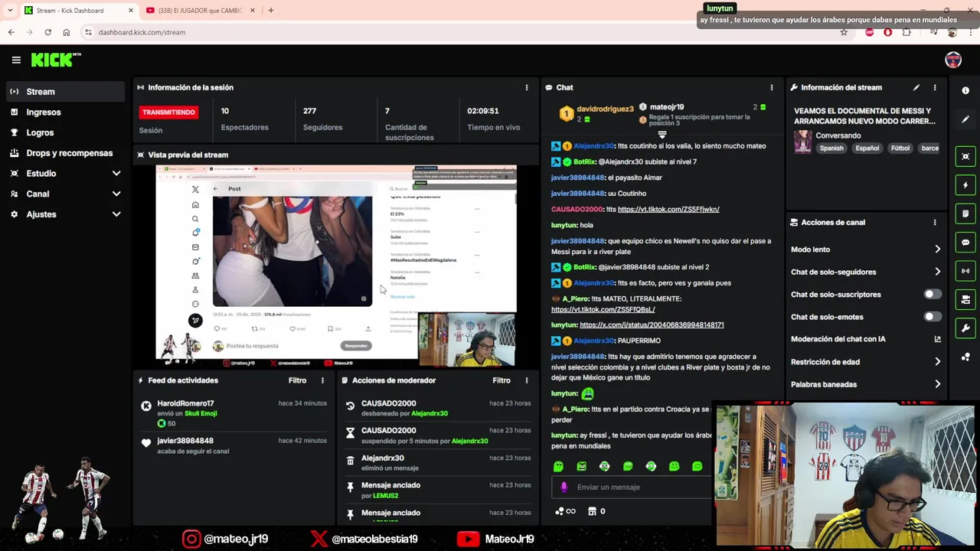Open the Información de la sesión options menu

[x=527, y=87]
